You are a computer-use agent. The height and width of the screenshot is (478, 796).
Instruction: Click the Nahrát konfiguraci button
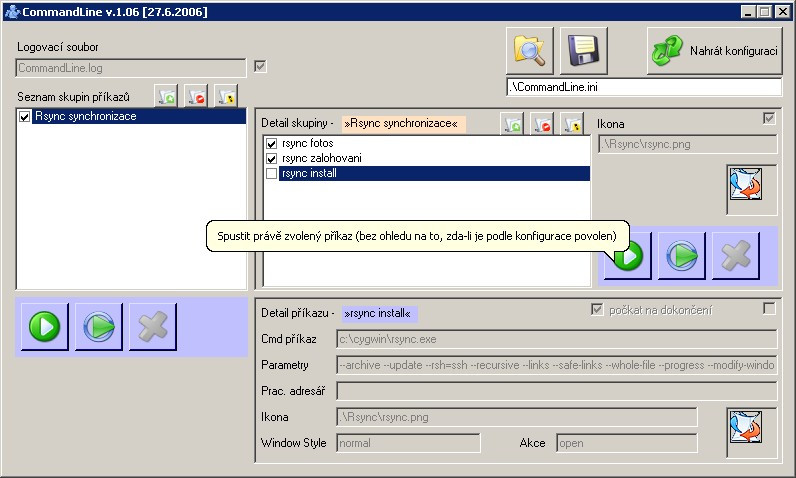pos(715,51)
